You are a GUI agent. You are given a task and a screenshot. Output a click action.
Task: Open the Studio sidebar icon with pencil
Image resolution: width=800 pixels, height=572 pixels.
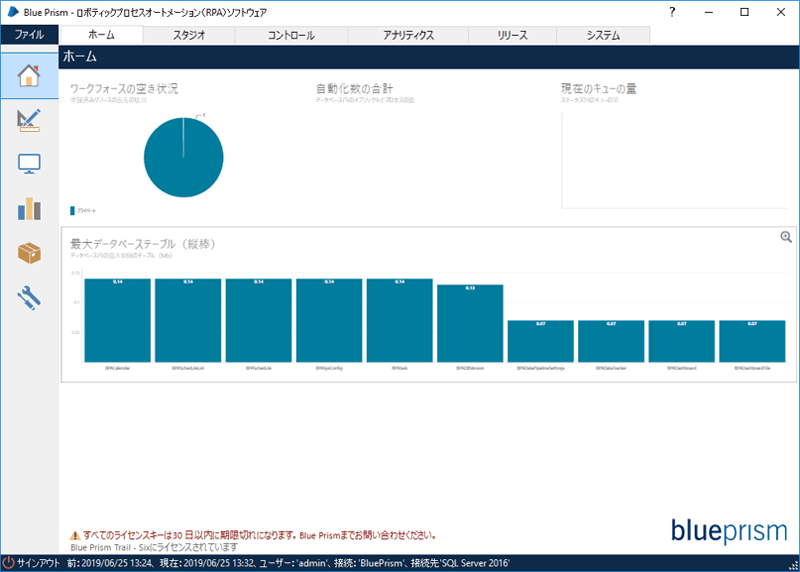(29, 120)
